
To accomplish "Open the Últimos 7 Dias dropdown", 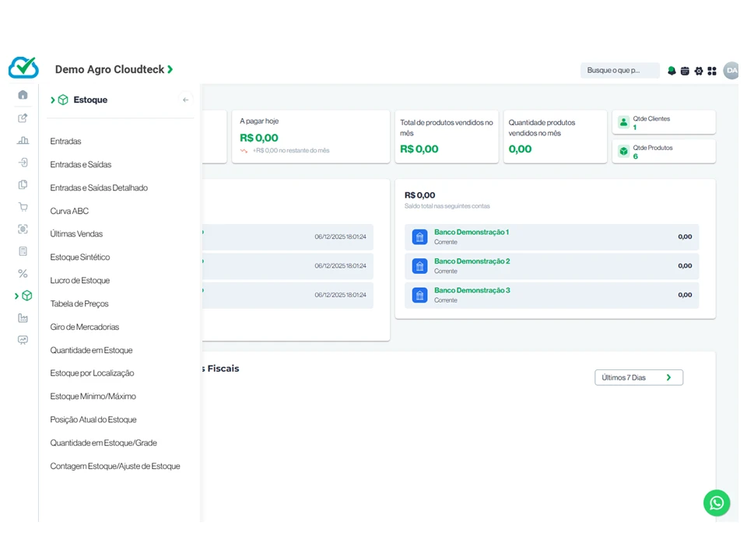I will tap(638, 377).
